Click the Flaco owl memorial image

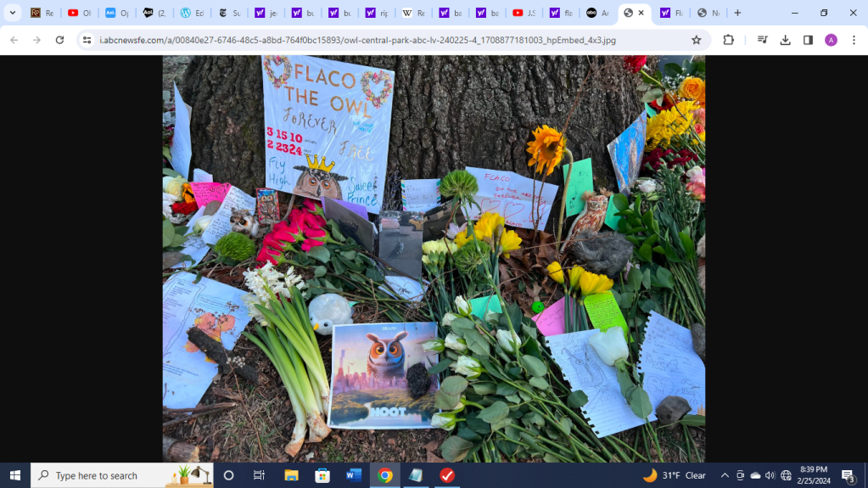point(434,259)
